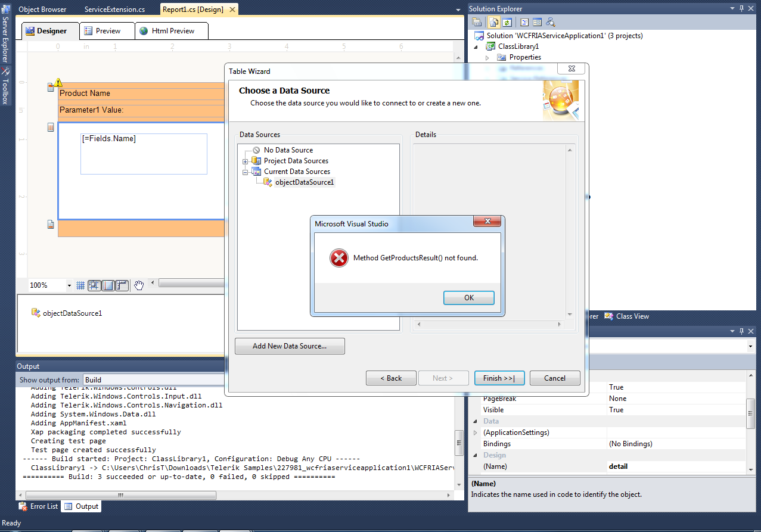This screenshot has width=761, height=532.
Task: Open the Show output from dropdown
Action: (154, 379)
